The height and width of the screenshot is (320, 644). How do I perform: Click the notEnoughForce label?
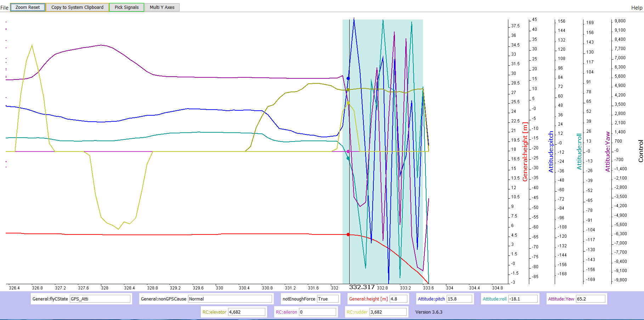pyautogui.click(x=299, y=299)
